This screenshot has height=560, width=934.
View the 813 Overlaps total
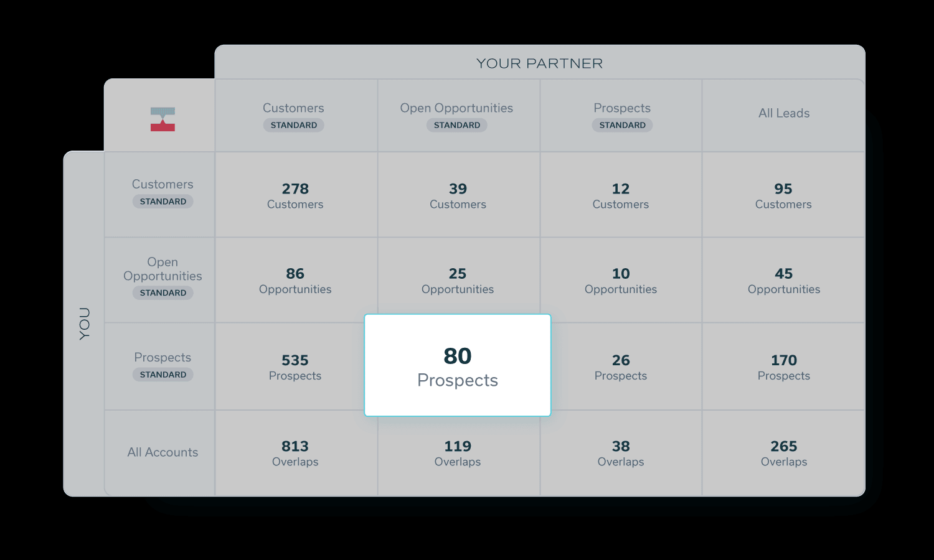[295, 453]
